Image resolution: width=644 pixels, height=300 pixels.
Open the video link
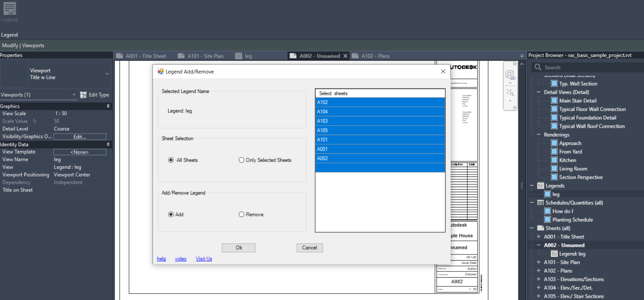click(x=180, y=259)
